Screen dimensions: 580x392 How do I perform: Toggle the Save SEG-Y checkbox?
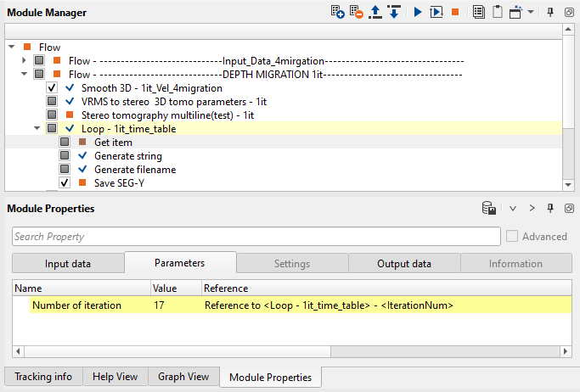point(65,183)
